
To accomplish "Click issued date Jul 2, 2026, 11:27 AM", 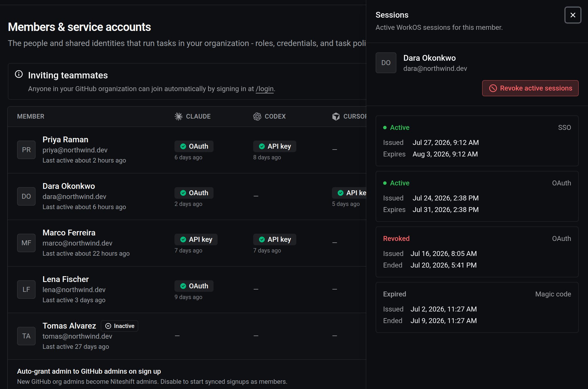I will click(444, 309).
